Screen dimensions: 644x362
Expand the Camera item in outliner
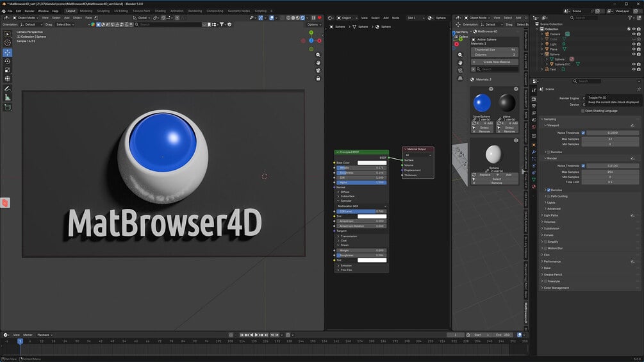click(542, 34)
